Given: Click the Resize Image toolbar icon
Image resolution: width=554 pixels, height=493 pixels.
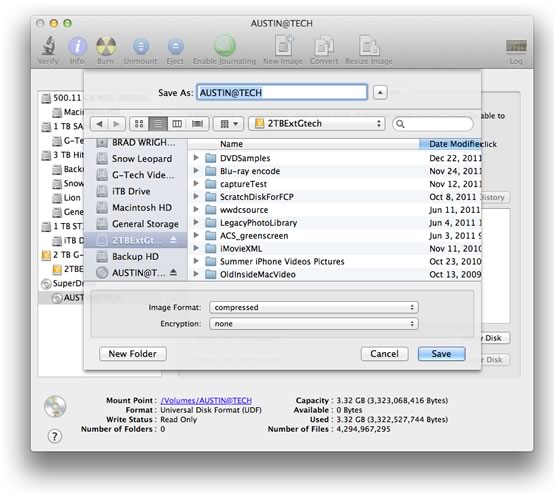Looking at the screenshot, I should tap(369, 46).
